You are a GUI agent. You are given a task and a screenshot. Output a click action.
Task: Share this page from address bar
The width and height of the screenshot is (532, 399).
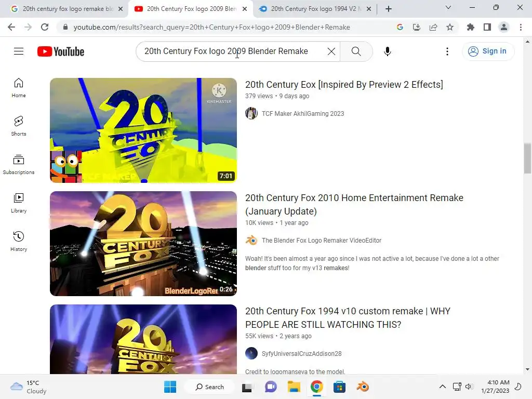pyautogui.click(x=433, y=27)
